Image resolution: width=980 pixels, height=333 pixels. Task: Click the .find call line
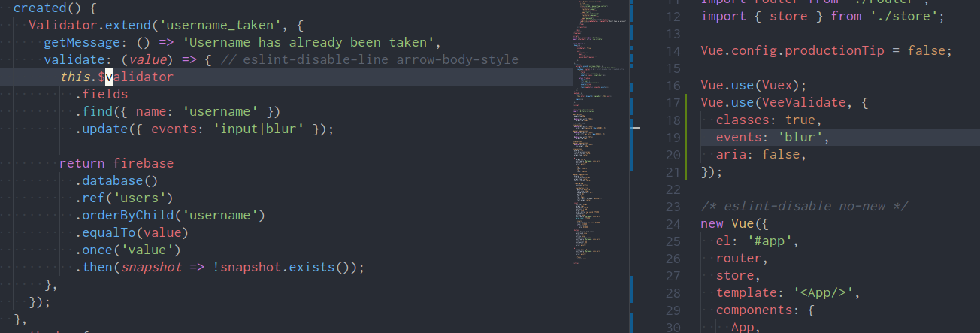177,112
